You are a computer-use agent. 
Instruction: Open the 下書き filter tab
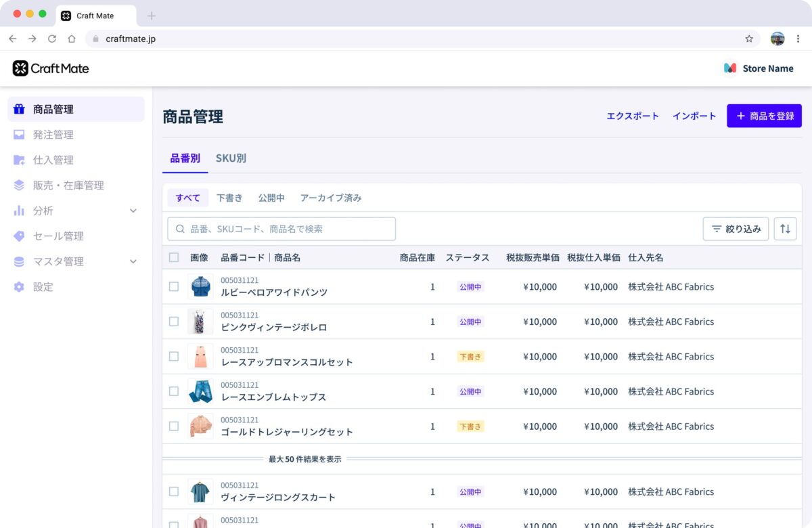229,197
